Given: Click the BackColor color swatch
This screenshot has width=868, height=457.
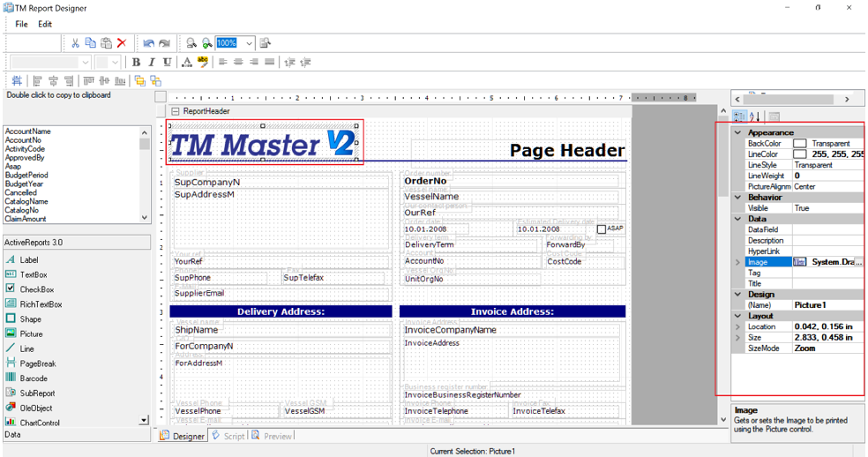Looking at the screenshot, I should (800, 144).
